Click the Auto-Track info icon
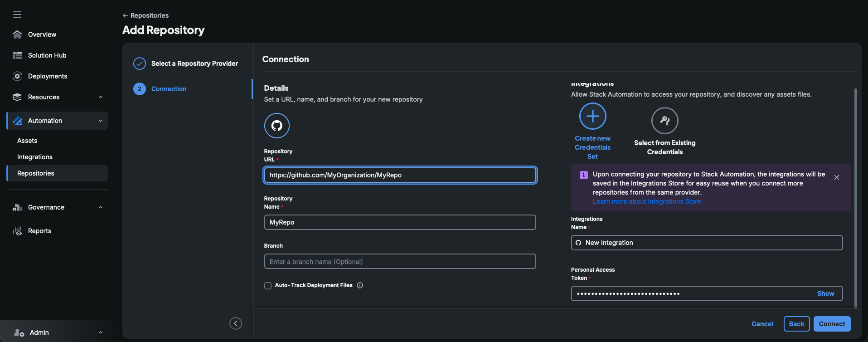Image resolution: width=868 pixels, height=342 pixels. (360, 285)
